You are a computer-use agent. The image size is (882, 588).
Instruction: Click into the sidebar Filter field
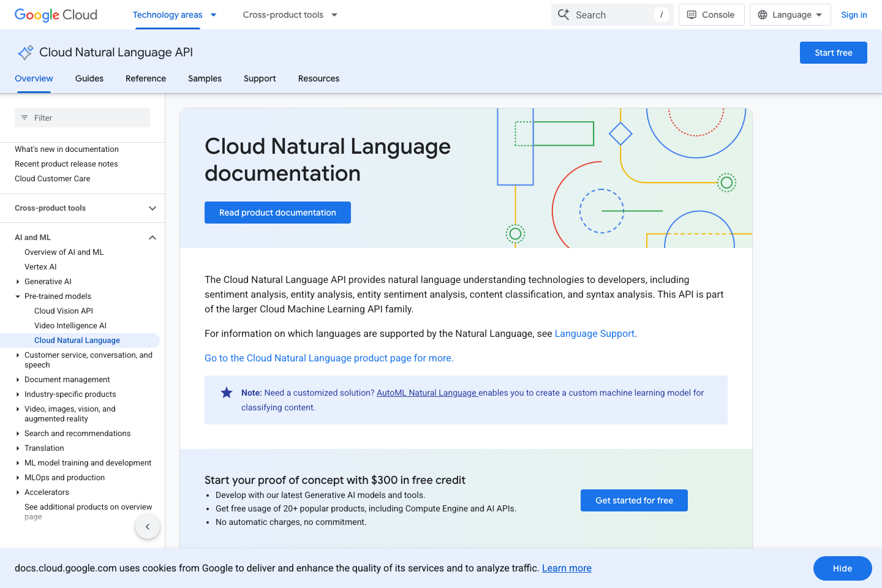tap(81, 117)
